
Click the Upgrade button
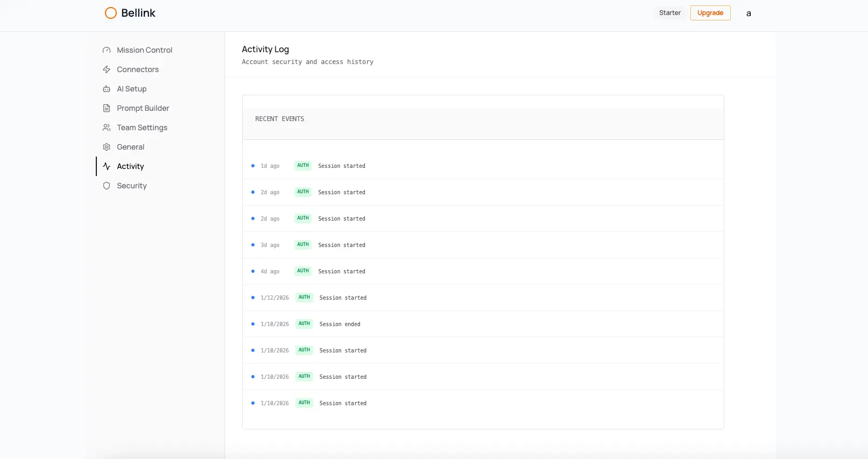(710, 13)
